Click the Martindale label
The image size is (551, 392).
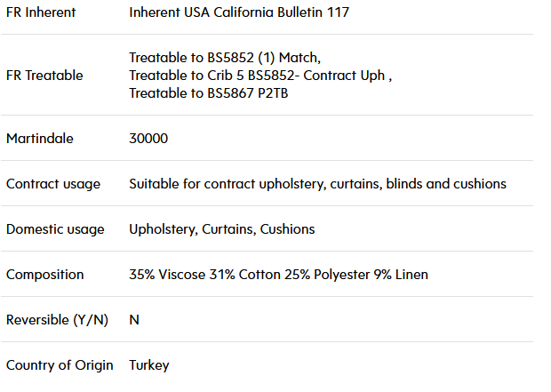click(x=40, y=139)
